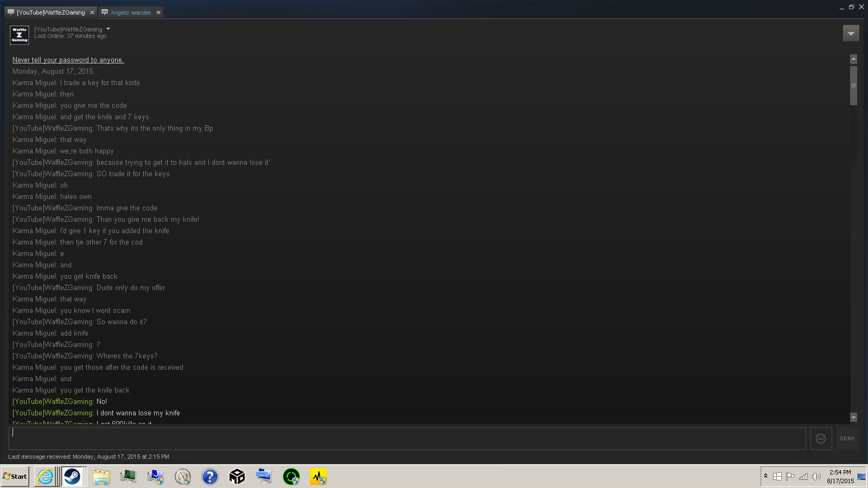Click the chat scrollbar down arrow
This screenshot has width=868, height=488.
(x=853, y=417)
